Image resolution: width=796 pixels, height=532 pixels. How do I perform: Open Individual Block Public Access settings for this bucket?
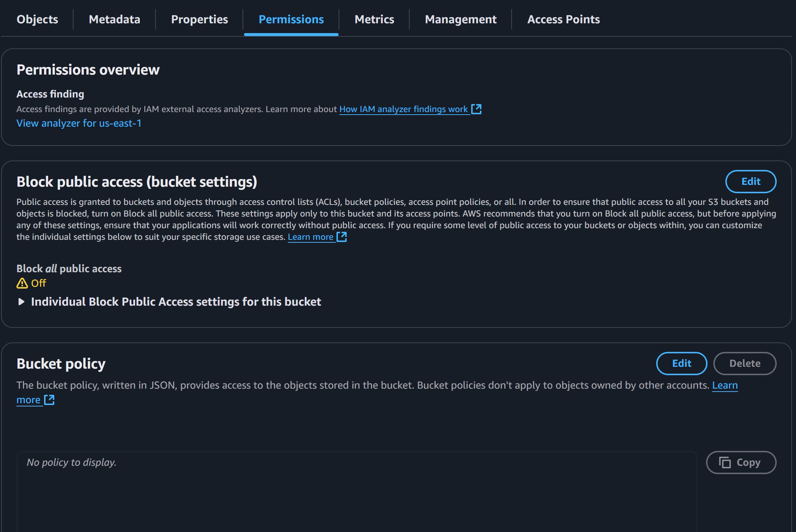[x=176, y=302]
